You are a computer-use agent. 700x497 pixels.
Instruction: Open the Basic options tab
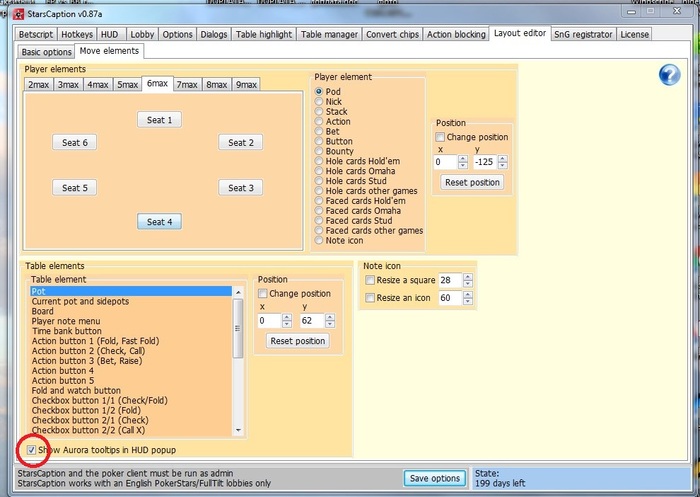tap(46, 51)
